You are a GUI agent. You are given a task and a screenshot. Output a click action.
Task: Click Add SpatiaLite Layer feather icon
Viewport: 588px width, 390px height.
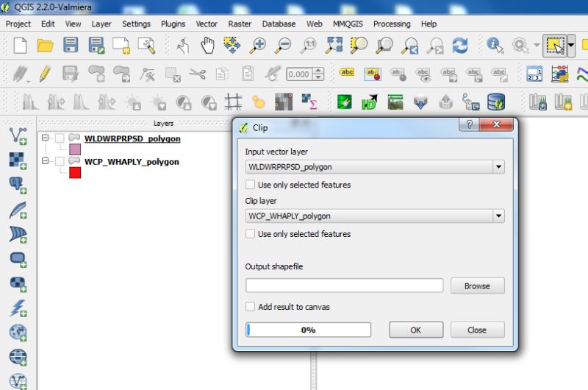[18, 210]
